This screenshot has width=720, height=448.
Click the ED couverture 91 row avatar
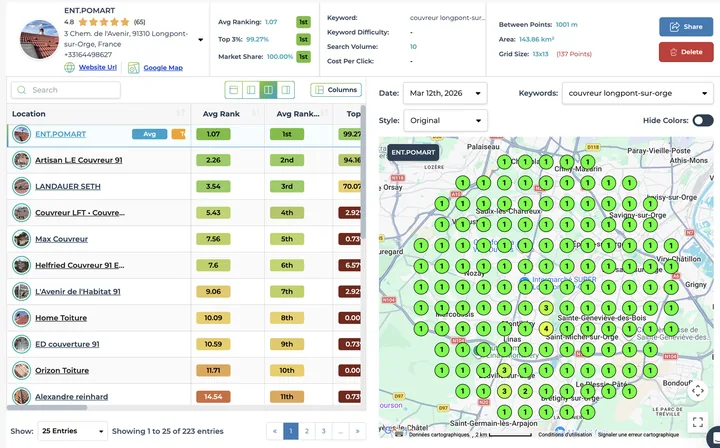21,344
